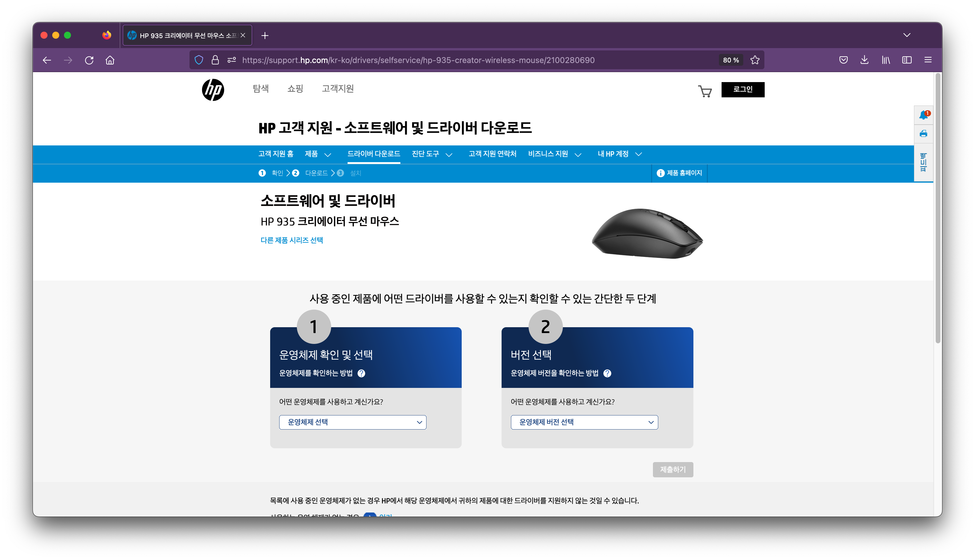Click 다른 제품 시리즈 선택 link
Screen dimensions: 975x560
292,240
